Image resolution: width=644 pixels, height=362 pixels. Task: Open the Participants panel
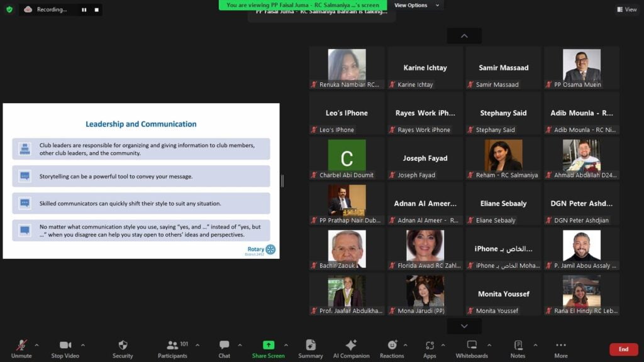pos(172,349)
